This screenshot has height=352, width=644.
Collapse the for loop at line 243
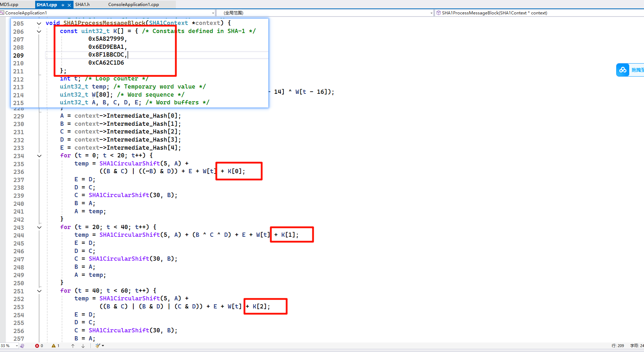point(39,227)
